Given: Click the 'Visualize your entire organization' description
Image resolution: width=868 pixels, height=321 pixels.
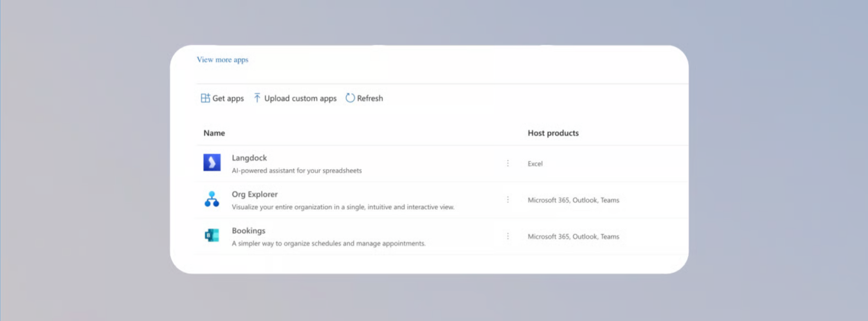Looking at the screenshot, I should point(343,207).
